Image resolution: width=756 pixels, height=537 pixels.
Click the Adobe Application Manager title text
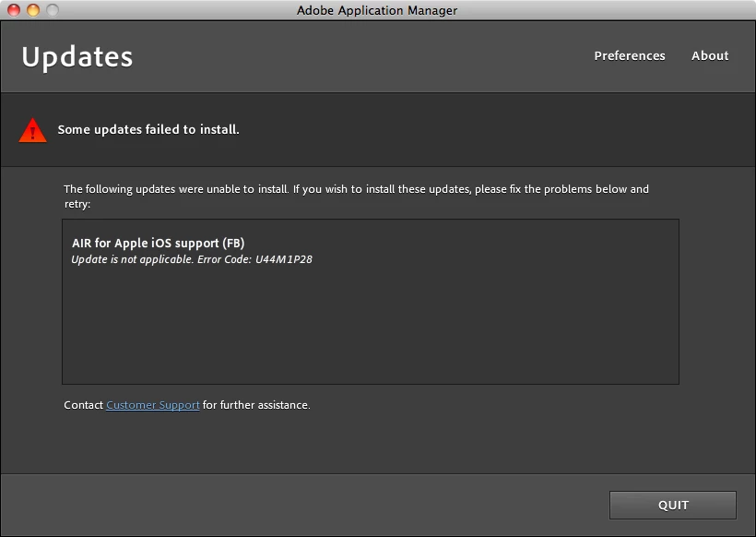(377, 10)
